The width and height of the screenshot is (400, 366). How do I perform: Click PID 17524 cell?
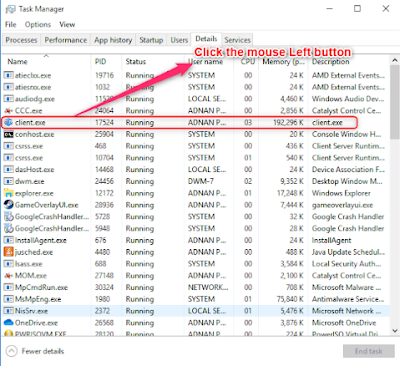tap(104, 123)
